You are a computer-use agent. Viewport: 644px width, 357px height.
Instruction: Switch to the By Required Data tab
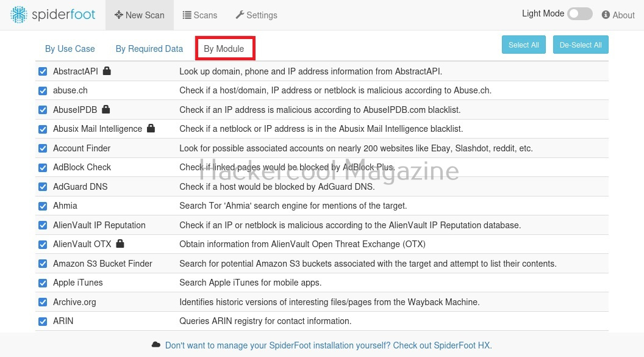(149, 48)
